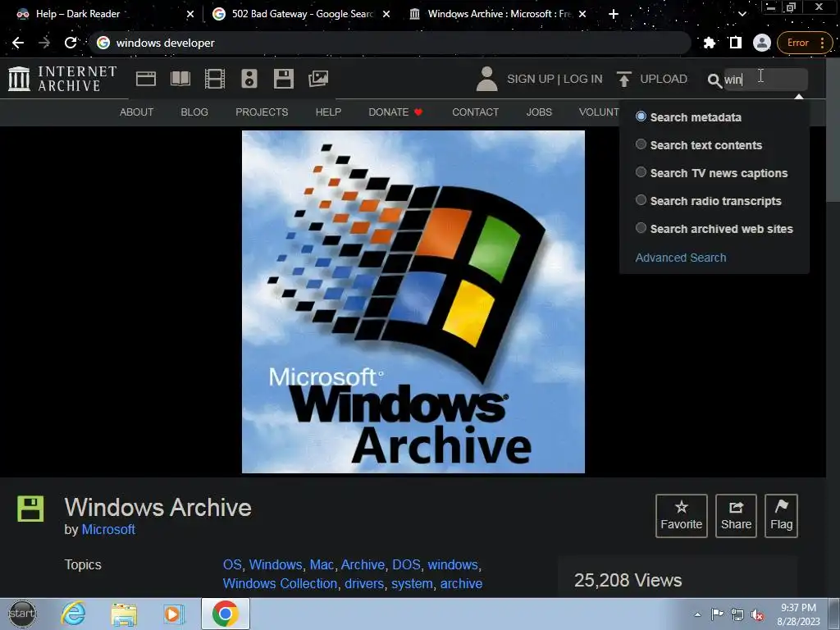Open the Video film-strip icon
Screen dimensions: 840x630
tap(215, 79)
